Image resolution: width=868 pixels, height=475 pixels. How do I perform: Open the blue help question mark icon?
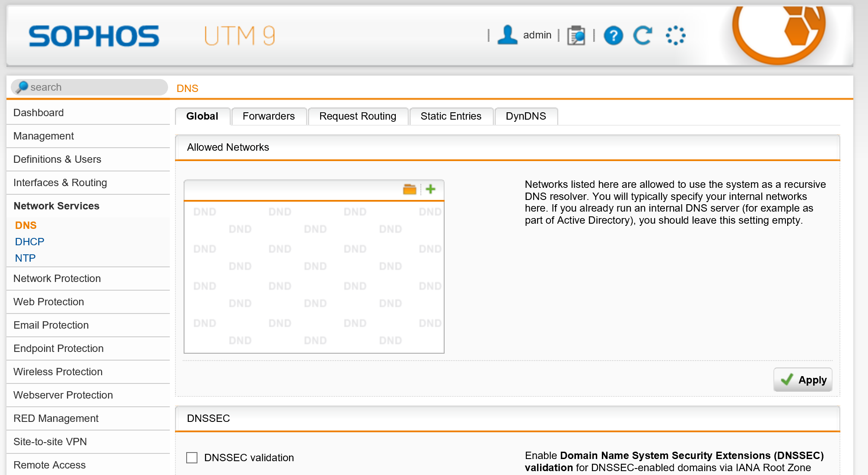(x=613, y=35)
